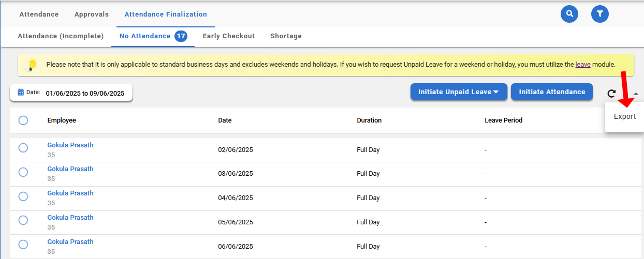Click the refresh icon

611,93
